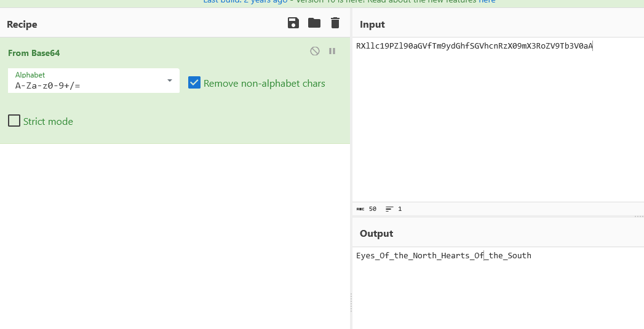Click the character count icon under the input
The image size is (644, 329).
[x=360, y=209]
